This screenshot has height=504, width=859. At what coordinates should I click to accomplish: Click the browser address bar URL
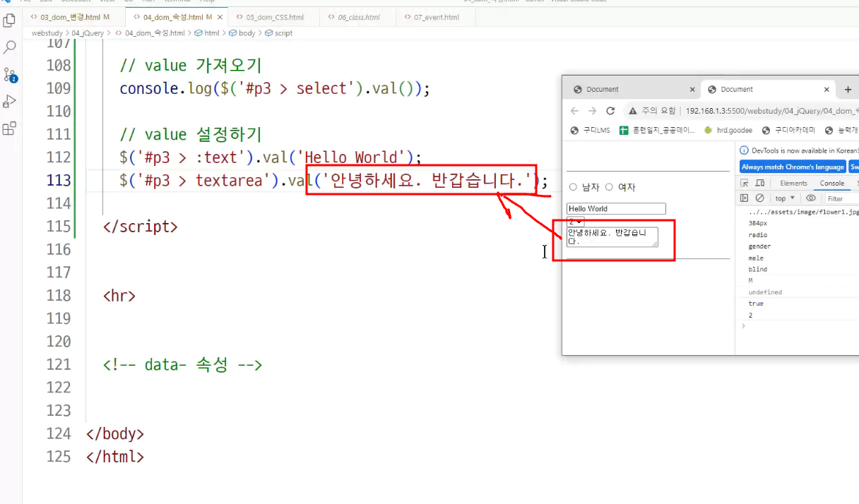click(771, 111)
